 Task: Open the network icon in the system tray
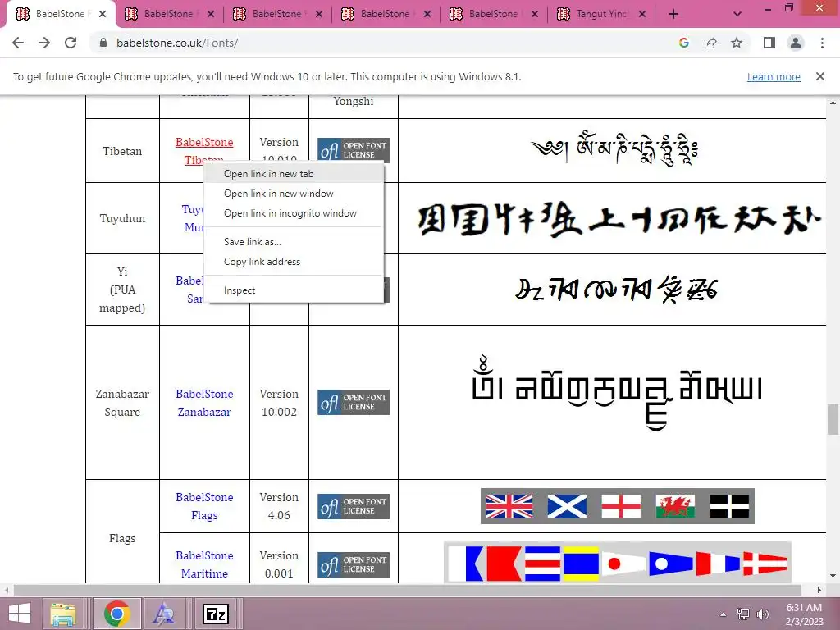[743, 614]
